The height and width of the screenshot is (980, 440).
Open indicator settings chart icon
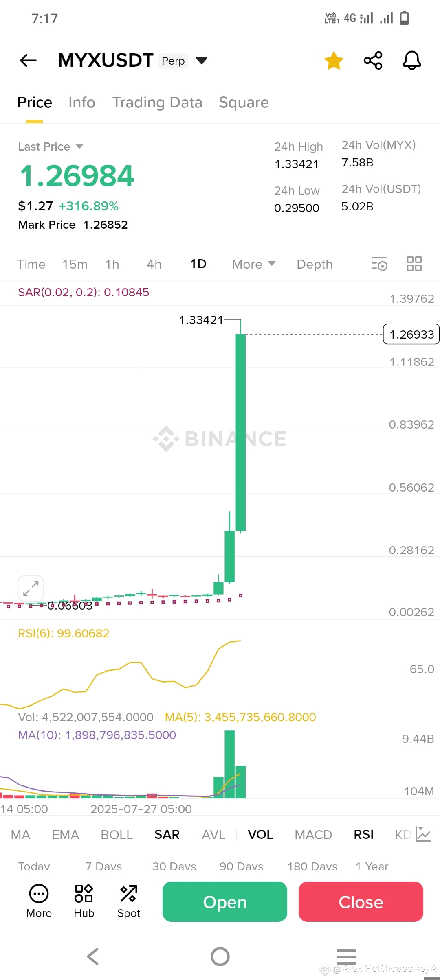pos(423,834)
